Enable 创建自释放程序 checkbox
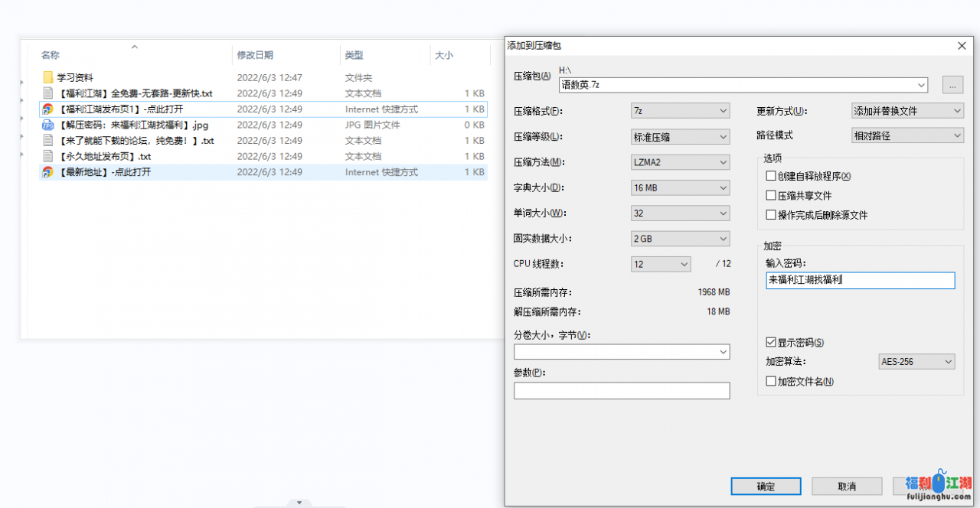This screenshot has width=980, height=508. [x=771, y=176]
